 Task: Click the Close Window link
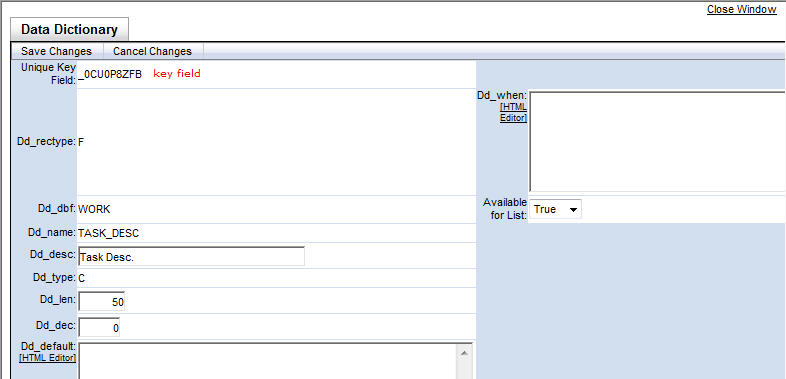pyautogui.click(x=741, y=10)
